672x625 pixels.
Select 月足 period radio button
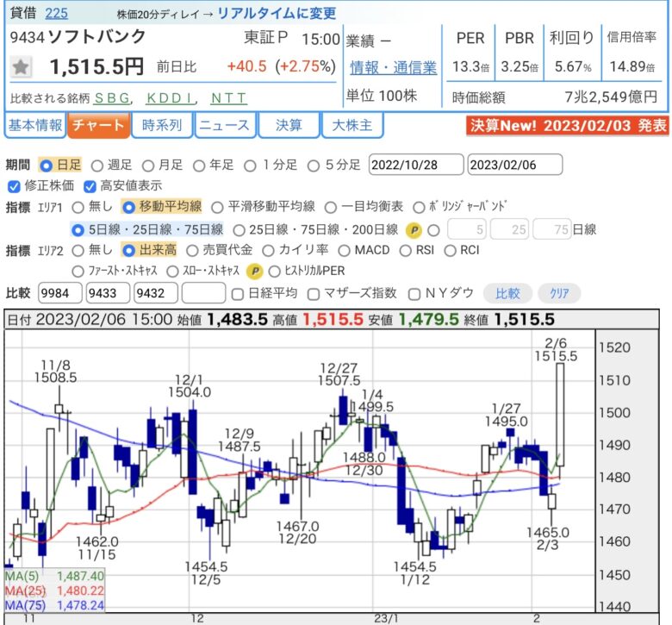coord(148,166)
